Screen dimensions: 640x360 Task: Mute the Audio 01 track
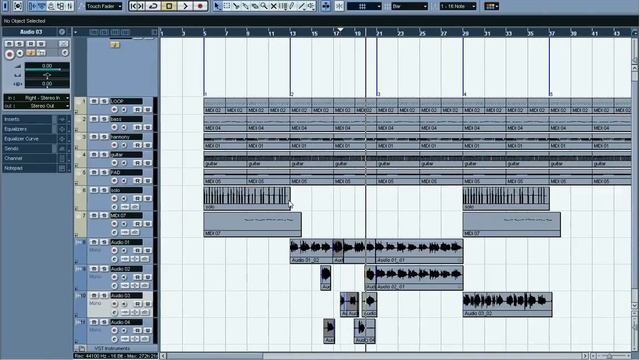[x=94, y=242]
